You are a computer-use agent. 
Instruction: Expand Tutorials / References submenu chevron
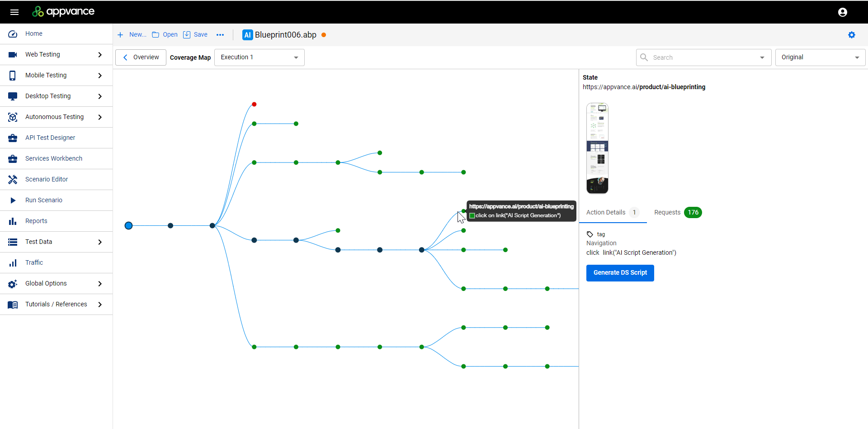tap(100, 305)
